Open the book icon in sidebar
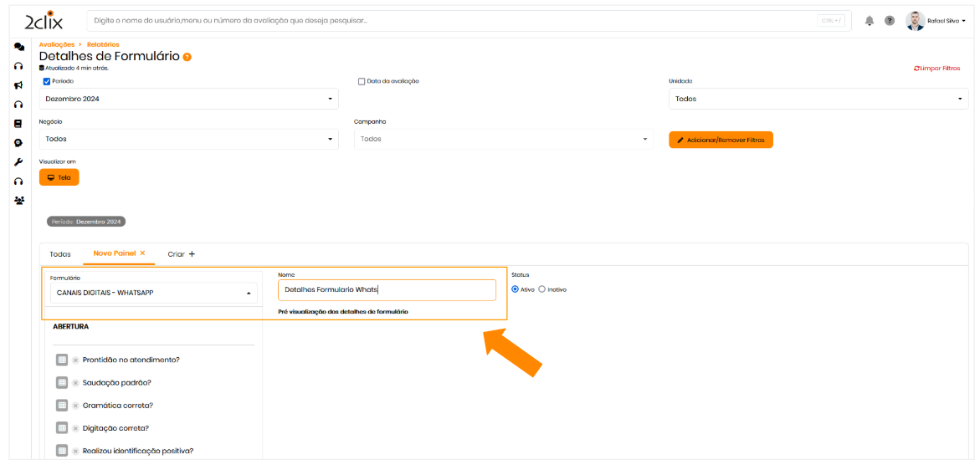980x470 pixels. pyautogui.click(x=18, y=124)
